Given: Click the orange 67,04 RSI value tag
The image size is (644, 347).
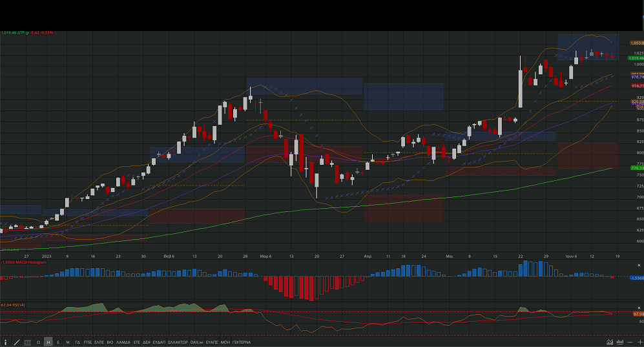Looking at the screenshot, I should (638, 314).
